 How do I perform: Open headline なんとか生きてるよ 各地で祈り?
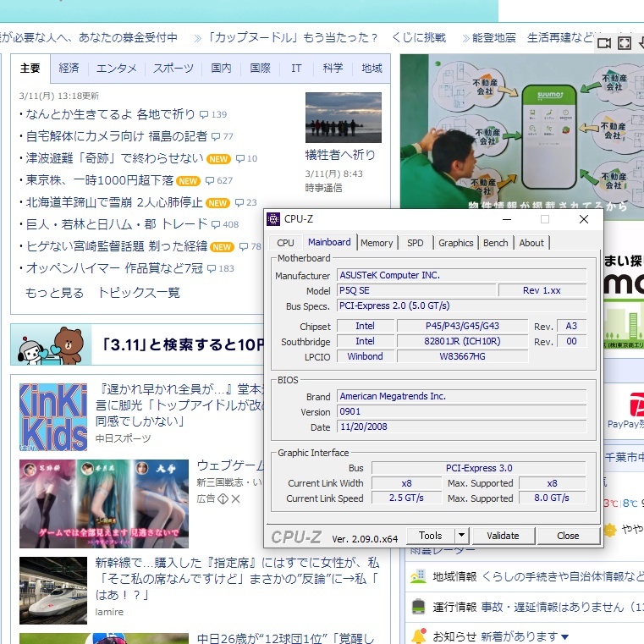(111, 114)
